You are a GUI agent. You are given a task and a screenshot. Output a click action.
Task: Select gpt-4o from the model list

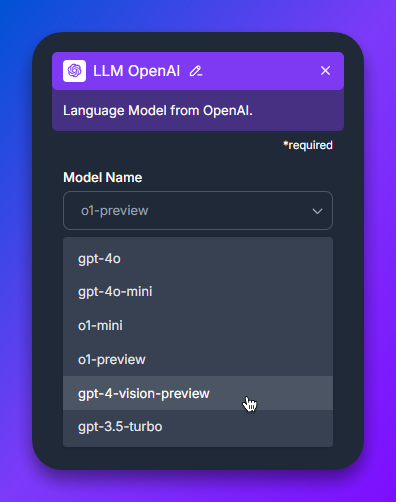pos(198,259)
